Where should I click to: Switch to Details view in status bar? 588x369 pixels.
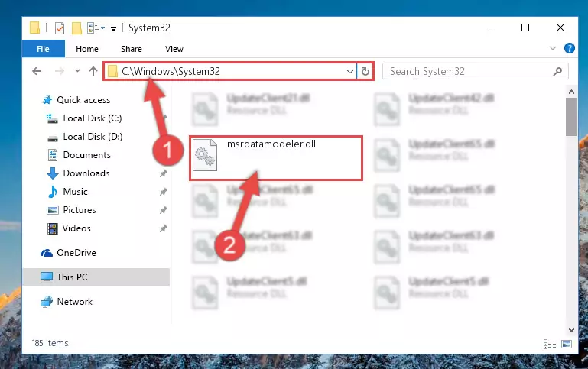click(x=550, y=344)
